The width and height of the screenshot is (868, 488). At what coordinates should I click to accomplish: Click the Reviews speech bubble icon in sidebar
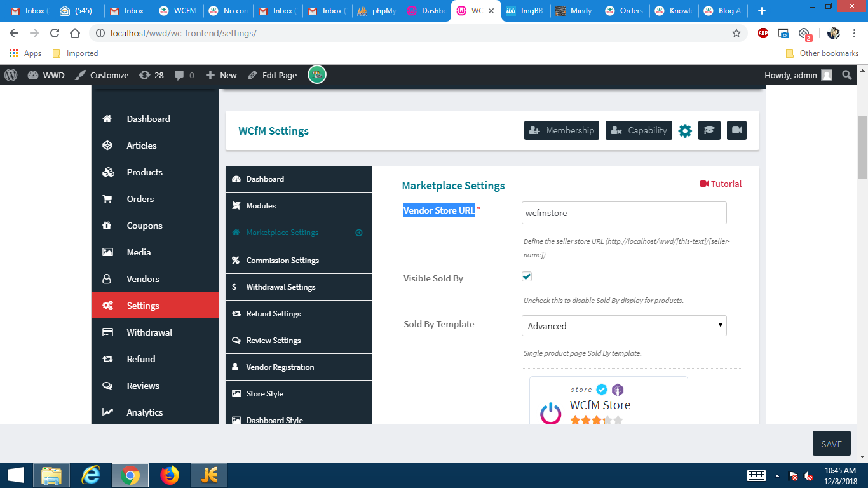point(107,386)
